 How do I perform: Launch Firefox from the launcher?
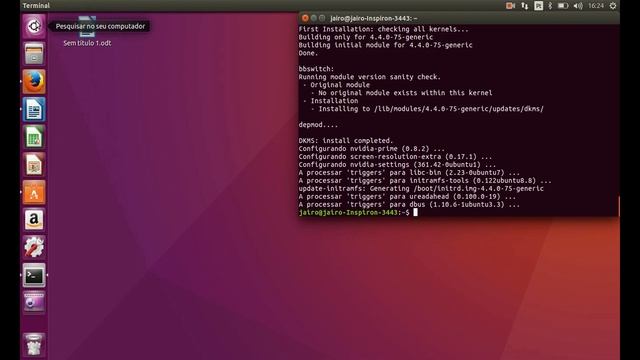click(x=34, y=81)
